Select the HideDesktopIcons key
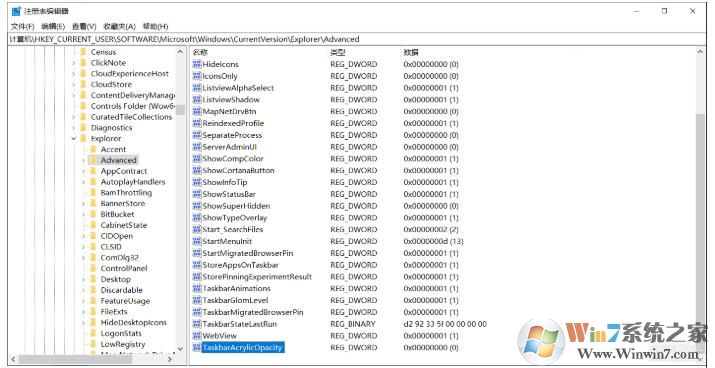715x368 pixels. pos(134,323)
